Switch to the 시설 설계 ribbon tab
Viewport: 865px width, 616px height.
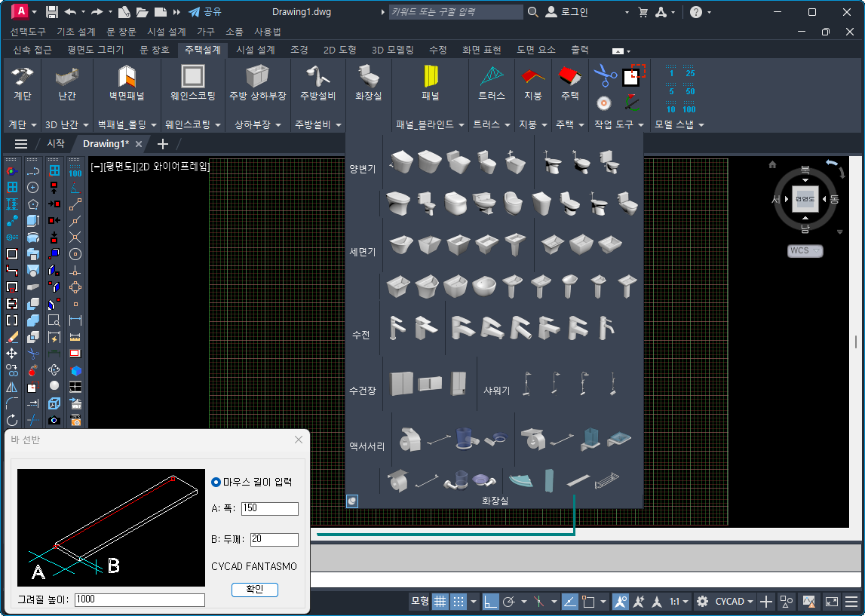256,50
